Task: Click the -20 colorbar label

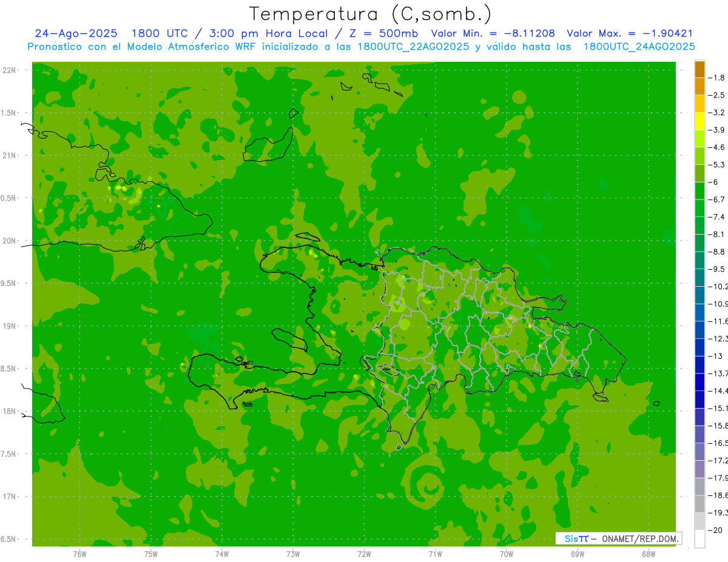Action: (x=715, y=530)
